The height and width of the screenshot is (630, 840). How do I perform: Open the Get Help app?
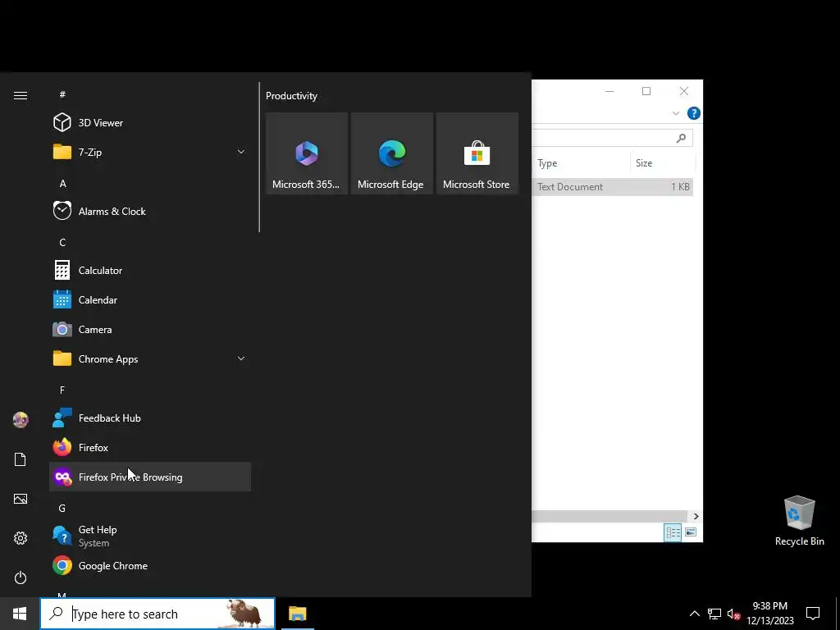coord(150,536)
